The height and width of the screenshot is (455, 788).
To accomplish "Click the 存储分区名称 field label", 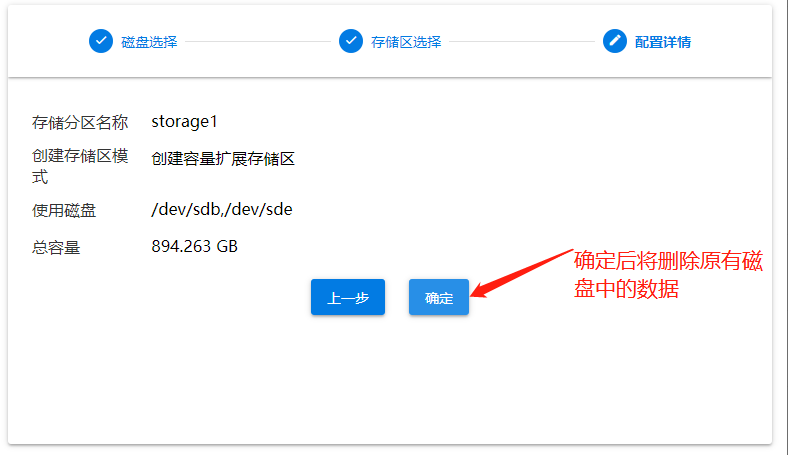I will pos(80,122).
